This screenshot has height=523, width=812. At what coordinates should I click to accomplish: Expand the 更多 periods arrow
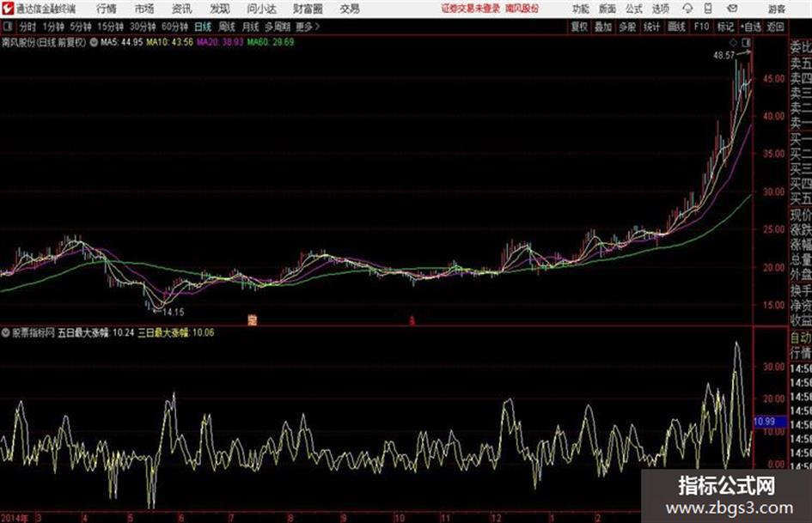(308, 27)
